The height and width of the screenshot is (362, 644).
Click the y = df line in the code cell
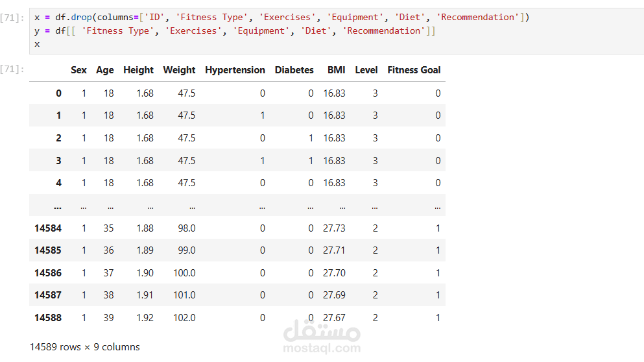(x=235, y=31)
